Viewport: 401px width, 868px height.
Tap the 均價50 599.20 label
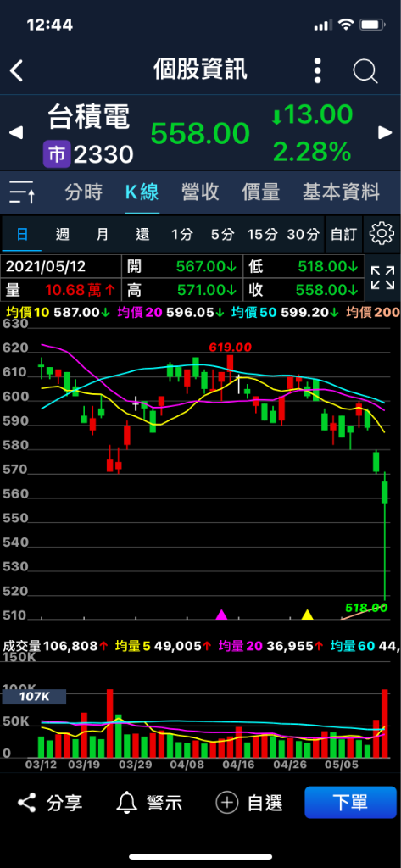(286, 312)
